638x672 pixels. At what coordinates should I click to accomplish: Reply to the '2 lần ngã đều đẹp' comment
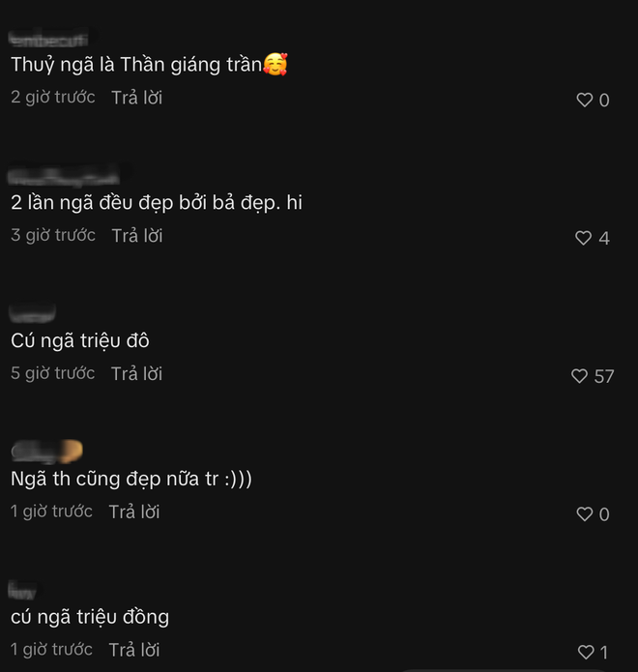tap(137, 236)
